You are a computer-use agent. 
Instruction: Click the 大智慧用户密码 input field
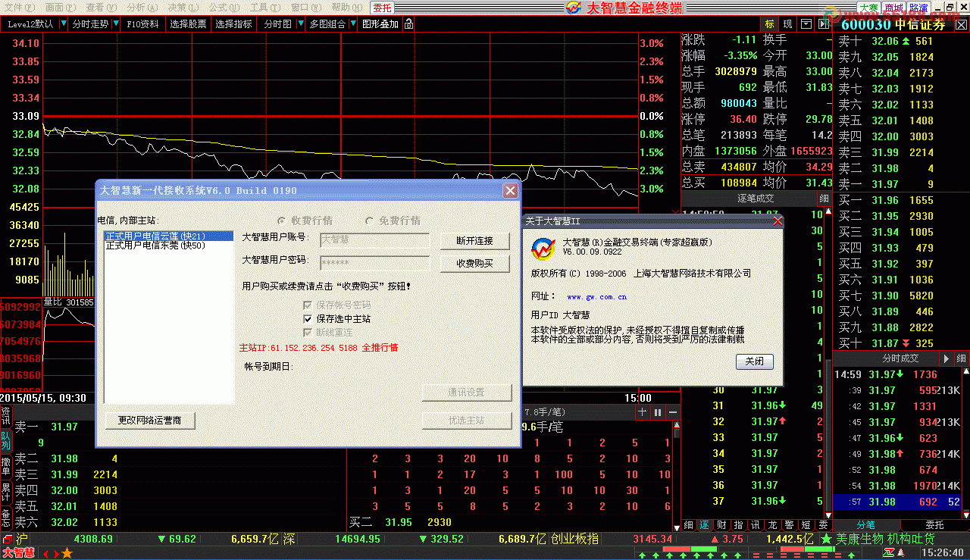374,263
